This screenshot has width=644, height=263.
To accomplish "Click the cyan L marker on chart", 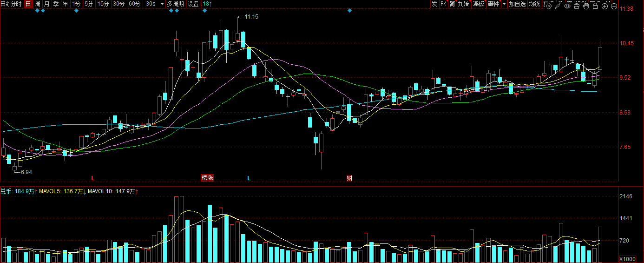I will point(249,178).
